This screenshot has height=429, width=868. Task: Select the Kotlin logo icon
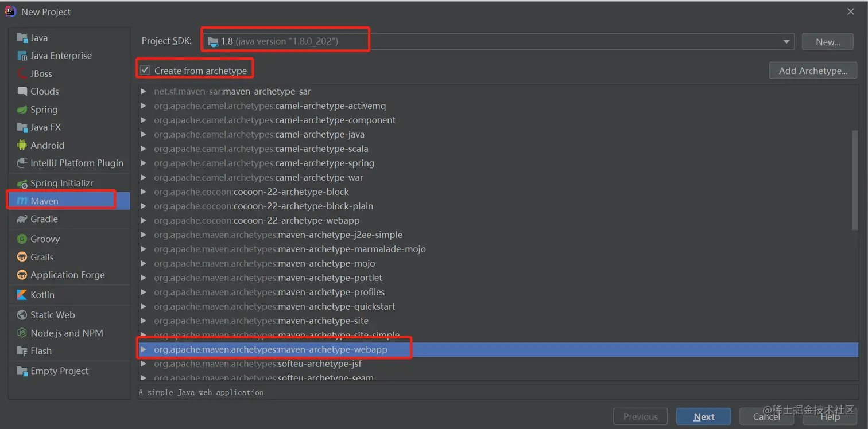pyautogui.click(x=22, y=295)
